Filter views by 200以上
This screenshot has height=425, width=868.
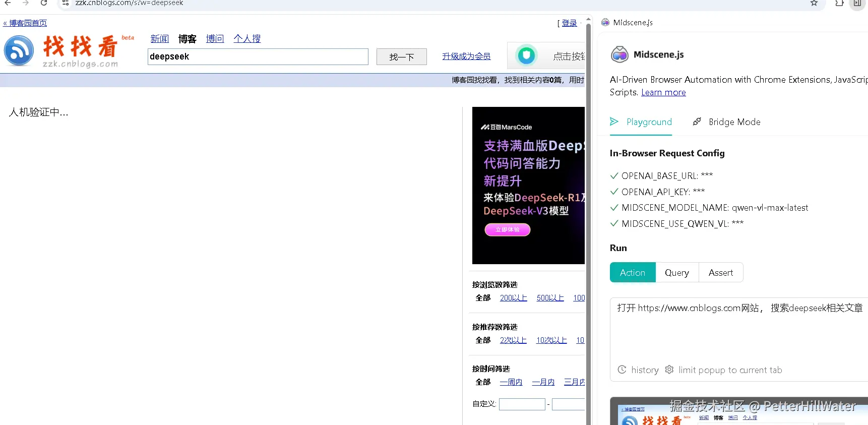[514, 298]
